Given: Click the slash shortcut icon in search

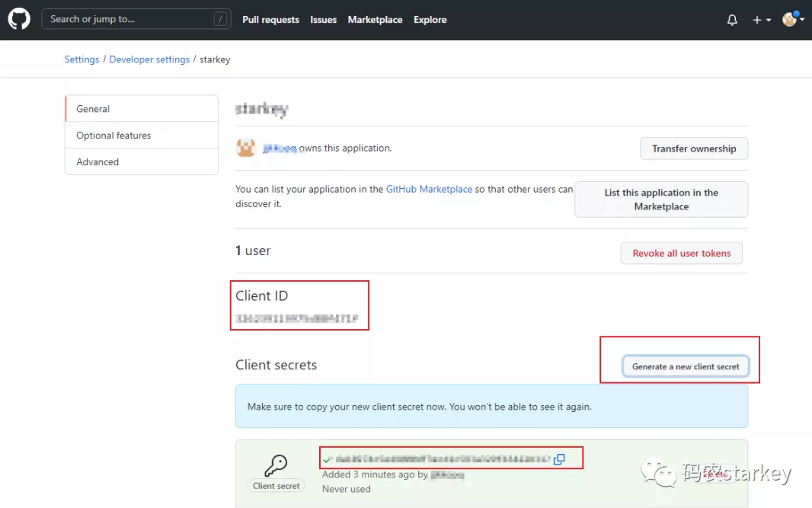Looking at the screenshot, I should tap(220, 20).
